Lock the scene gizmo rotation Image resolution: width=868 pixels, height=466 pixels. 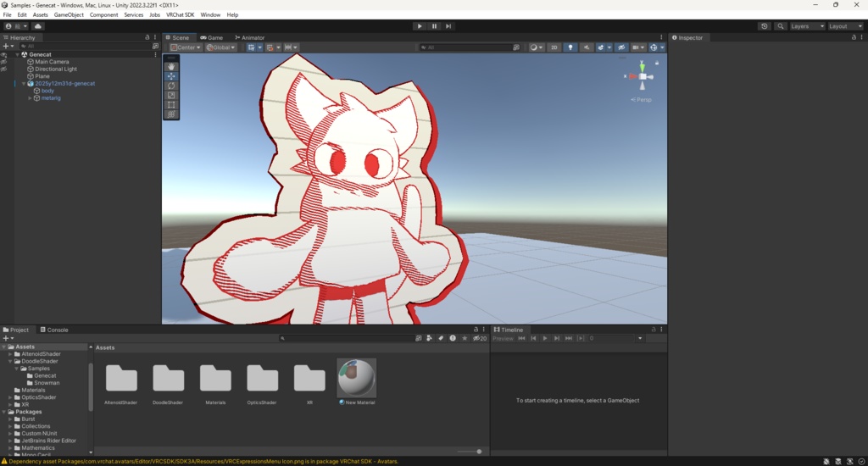(657, 63)
